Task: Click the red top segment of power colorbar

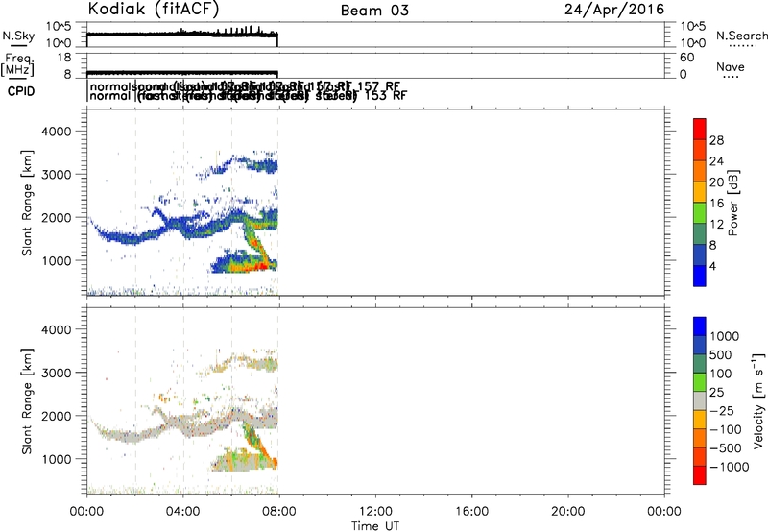Action: click(x=700, y=129)
